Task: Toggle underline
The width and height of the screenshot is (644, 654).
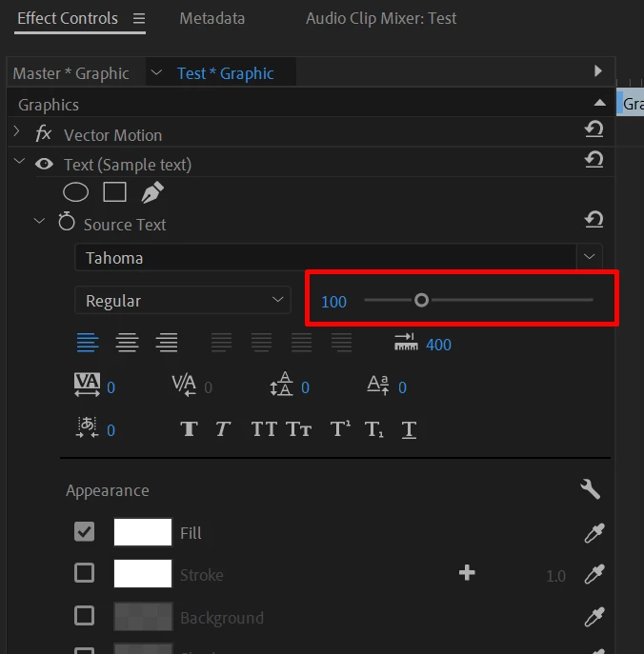Action: pyautogui.click(x=409, y=429)
